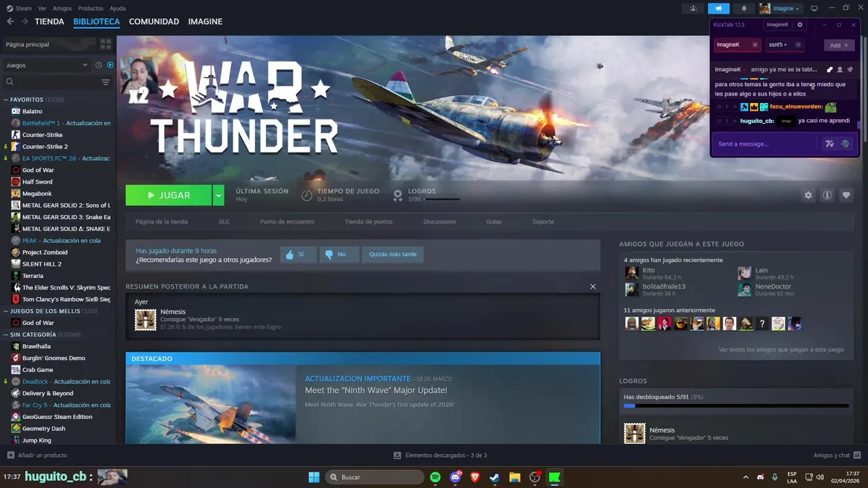Switch library to grid collections view
Screen dimensions: 868x488
tap(106, 44)
